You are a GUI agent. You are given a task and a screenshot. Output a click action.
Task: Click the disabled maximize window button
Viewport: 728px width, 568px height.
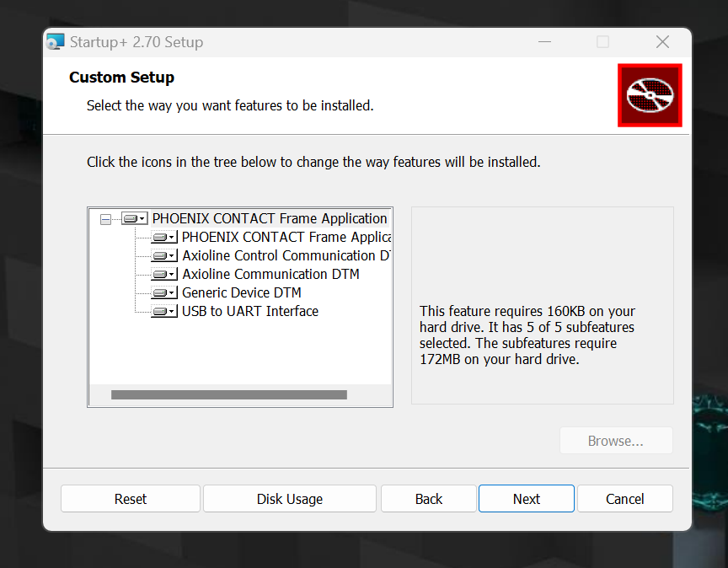pyautogui.click(x=602, y=42)
